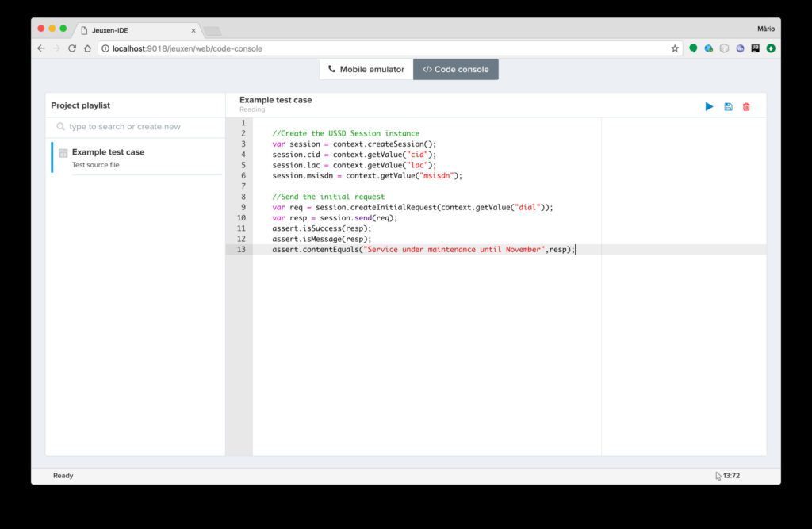
Task: Bookmark this page with the star icon
Action: point(675,48)
